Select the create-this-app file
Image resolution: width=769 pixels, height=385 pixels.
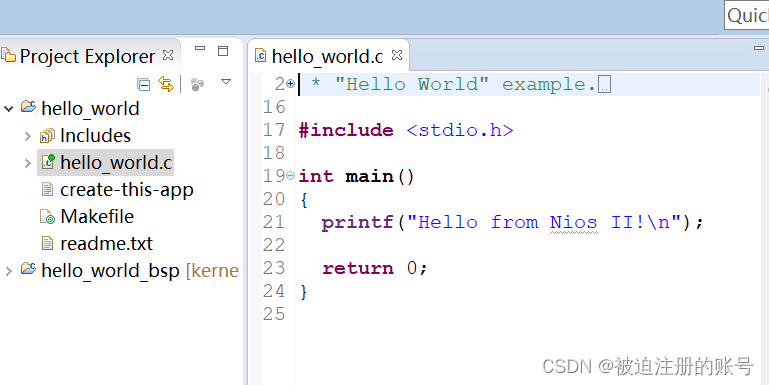click(x=127, y=190)
